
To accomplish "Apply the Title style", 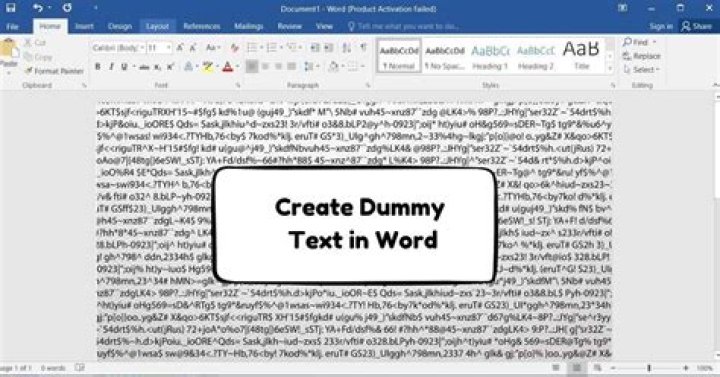I will tap(581, 56).
